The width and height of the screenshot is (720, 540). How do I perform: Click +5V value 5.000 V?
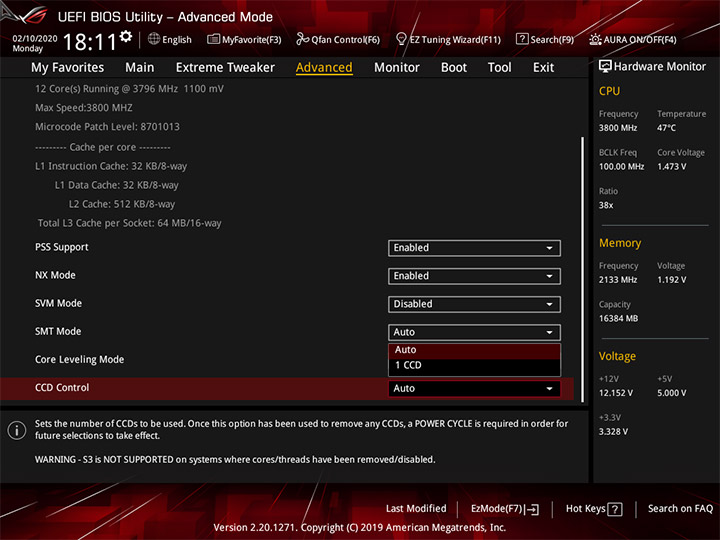pyautogui.click(x=671, y=393)
